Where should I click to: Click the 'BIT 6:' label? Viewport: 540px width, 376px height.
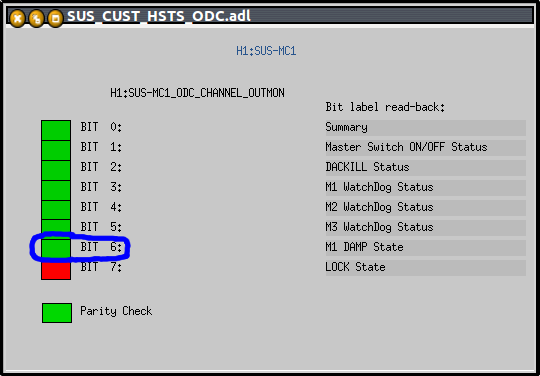click(101, 247)
